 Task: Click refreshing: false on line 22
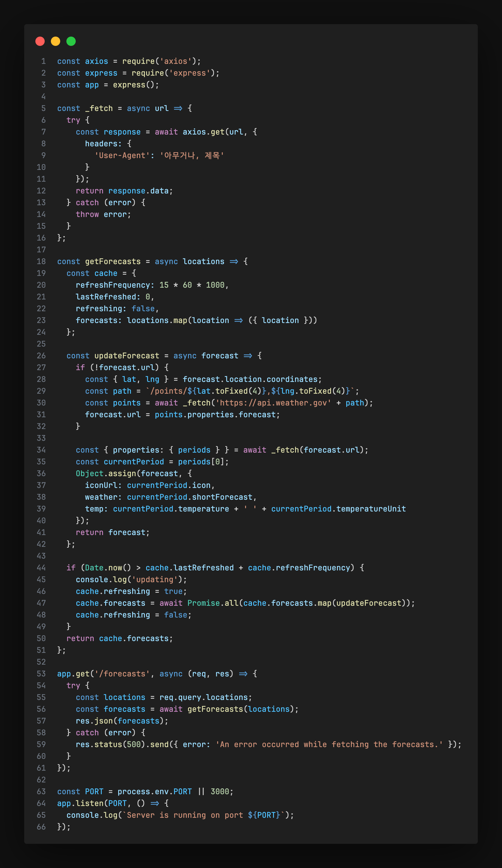(115, 309)
